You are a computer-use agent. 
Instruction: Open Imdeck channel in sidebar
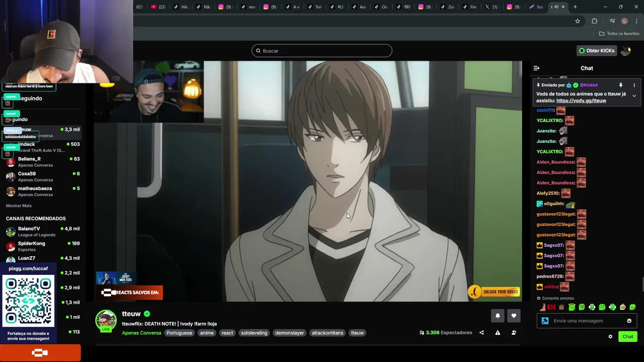43,147
